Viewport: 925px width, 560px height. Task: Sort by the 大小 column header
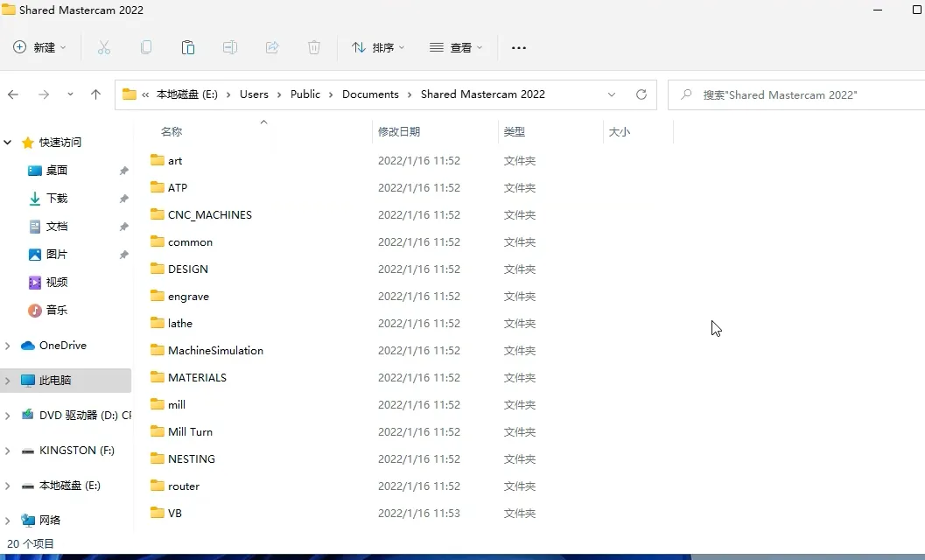coord(620,131)
